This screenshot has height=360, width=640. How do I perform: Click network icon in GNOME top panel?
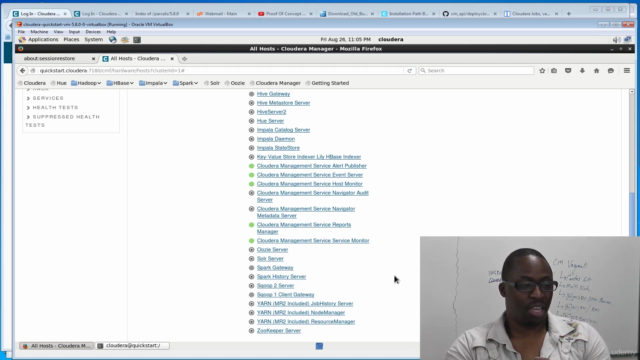tap(628, 40)
